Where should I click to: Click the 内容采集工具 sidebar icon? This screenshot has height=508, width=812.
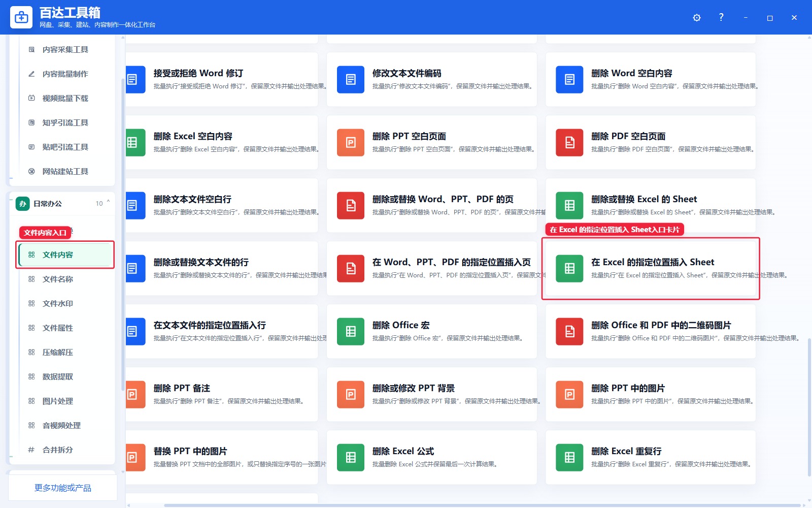click(x=31, y=49)
